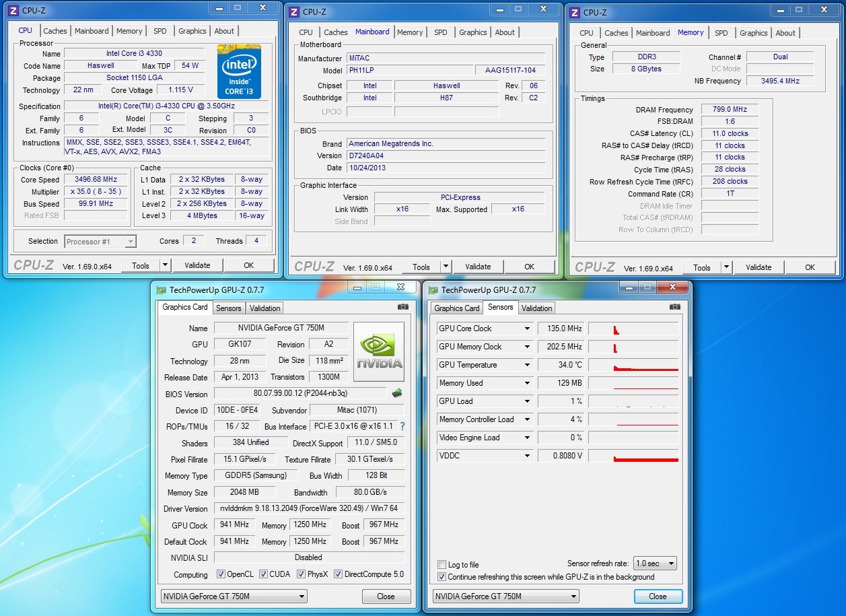The image size is (846, 616).
Task: Expand the GPU Core Clock sensor dropdown
Action: [527, 329]
